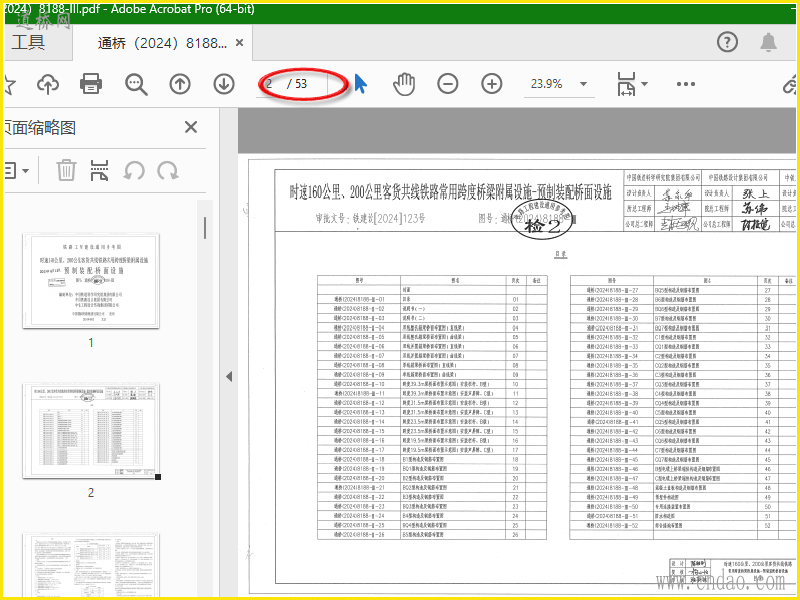Click the / 53 total page count
The height and width of the screenshot is (600, 800).
click(297, 84)
